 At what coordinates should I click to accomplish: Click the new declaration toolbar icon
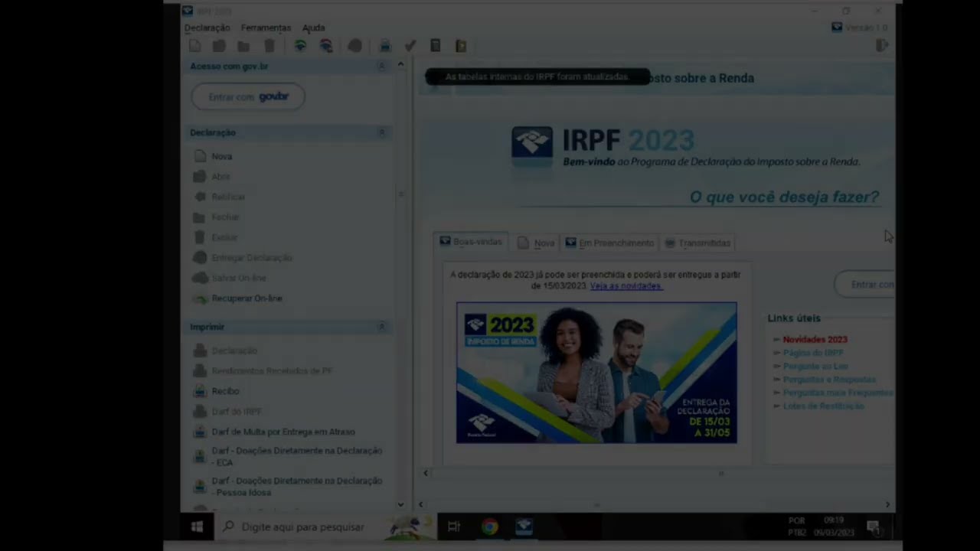(195, 46)
